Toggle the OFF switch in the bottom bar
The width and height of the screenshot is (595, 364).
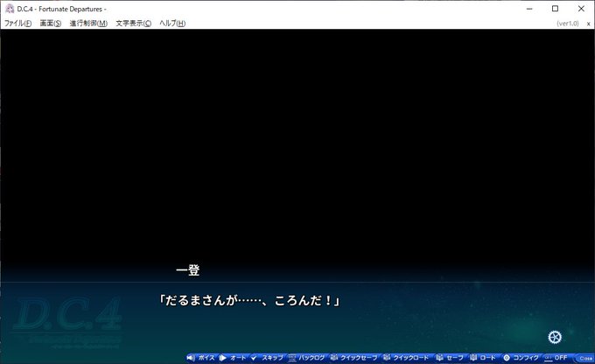point(556,358)
